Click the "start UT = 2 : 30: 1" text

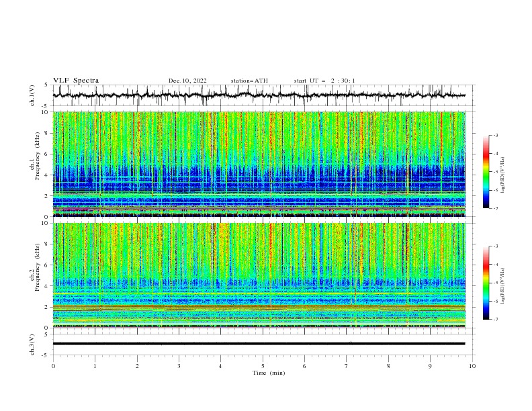coord(324,81)
